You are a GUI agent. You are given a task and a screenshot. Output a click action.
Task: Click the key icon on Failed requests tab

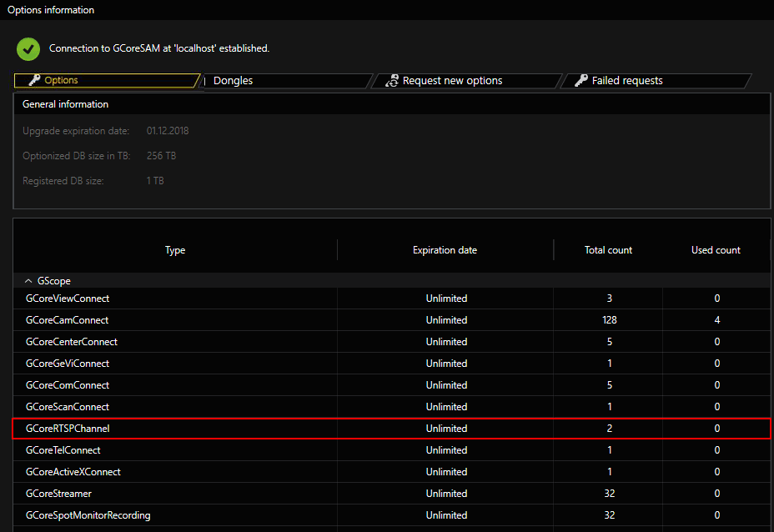pos(581,80)
